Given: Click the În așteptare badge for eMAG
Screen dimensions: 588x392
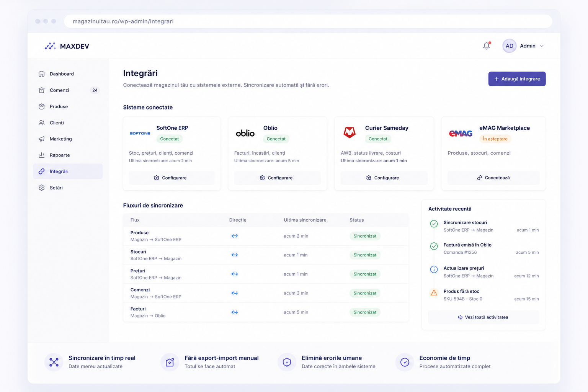Looking at the screenshot, I should point(495,139).
